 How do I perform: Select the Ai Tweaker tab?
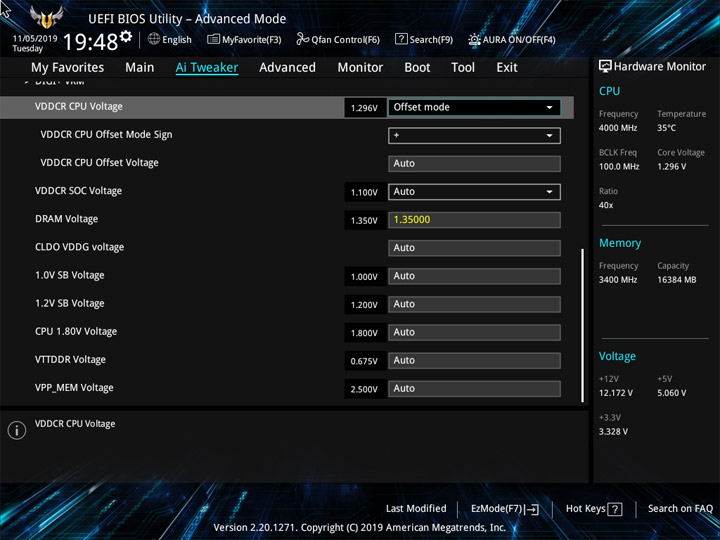click(207, 68)
